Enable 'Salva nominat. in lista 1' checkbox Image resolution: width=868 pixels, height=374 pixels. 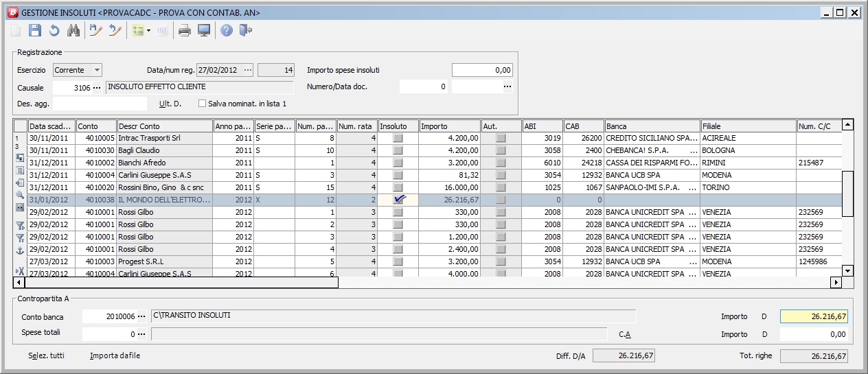tap(203, 104)
